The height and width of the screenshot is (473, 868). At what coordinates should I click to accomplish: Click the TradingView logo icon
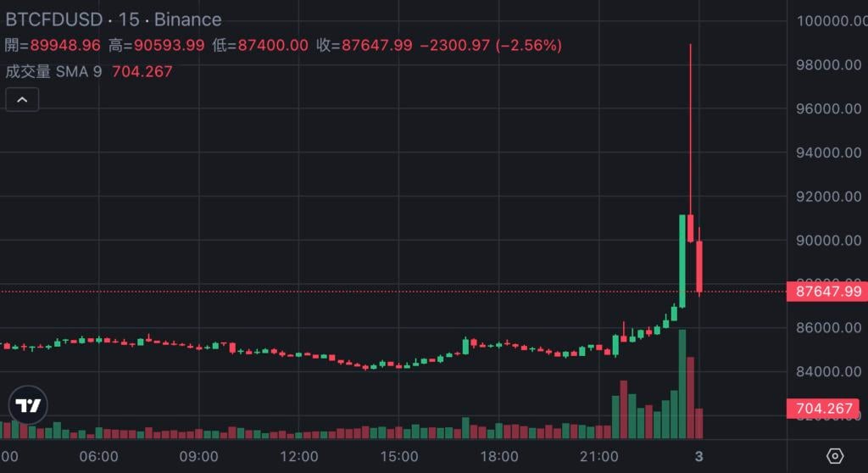(x=28, y=405)
